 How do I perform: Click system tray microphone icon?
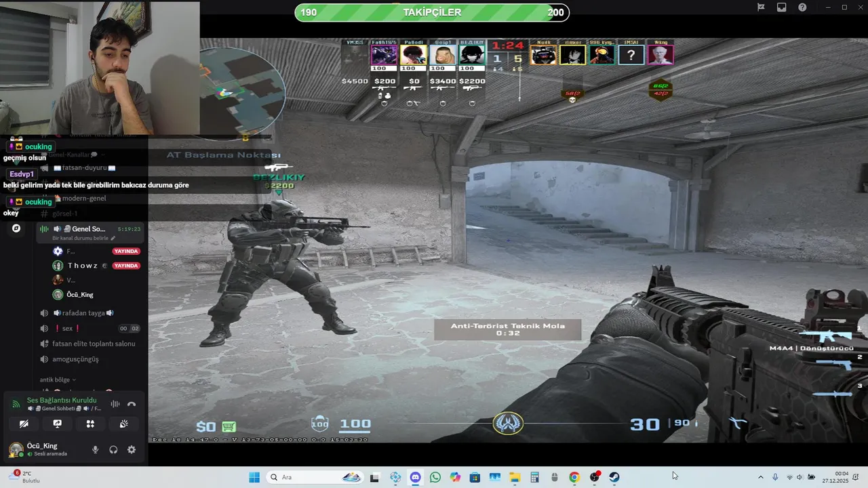(x=775, y=477)
